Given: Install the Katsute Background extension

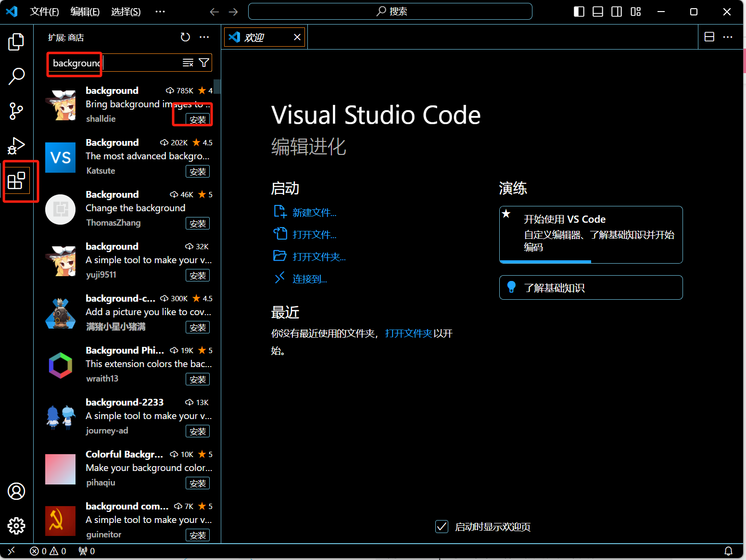Looking at the screenshot, I should tap(198, 171).
